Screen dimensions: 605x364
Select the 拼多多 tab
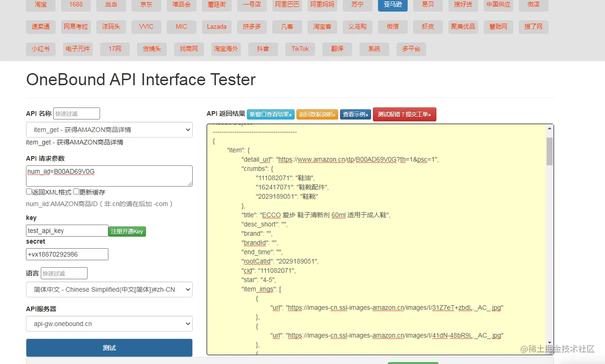click(252, 27)
